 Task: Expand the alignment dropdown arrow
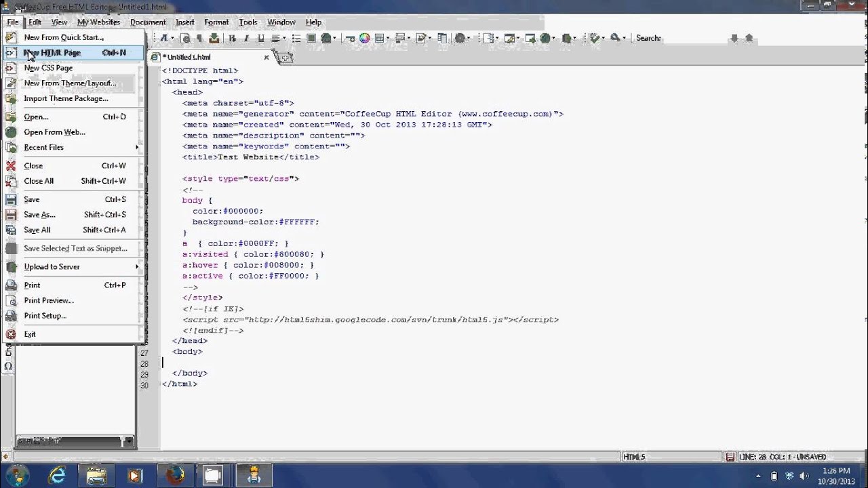[284, 39]
